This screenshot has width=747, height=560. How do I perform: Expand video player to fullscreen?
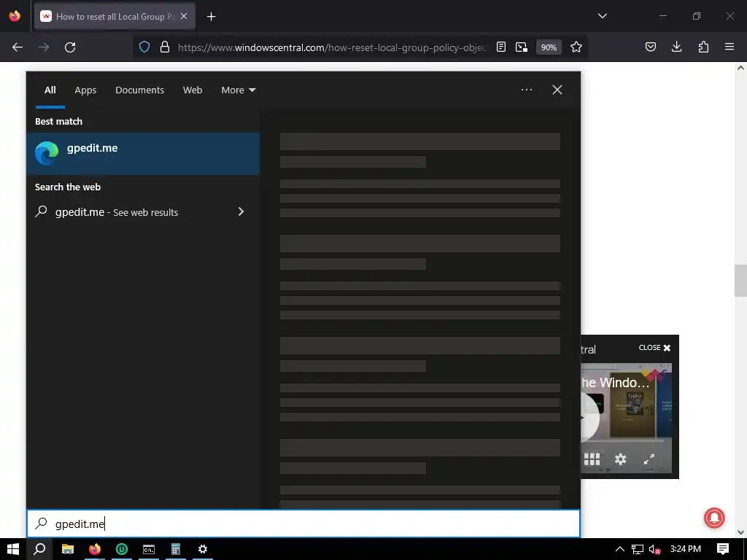(x=649, y=459)
